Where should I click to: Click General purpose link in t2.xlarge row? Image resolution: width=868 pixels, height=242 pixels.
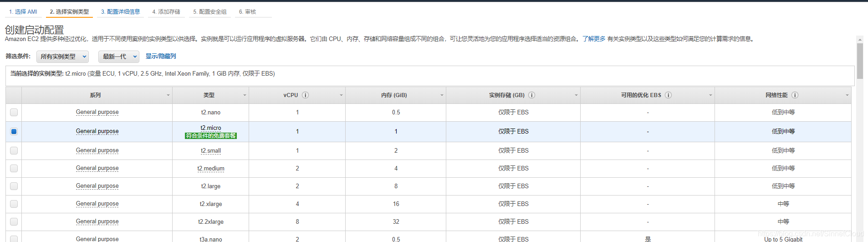(97, 204)
